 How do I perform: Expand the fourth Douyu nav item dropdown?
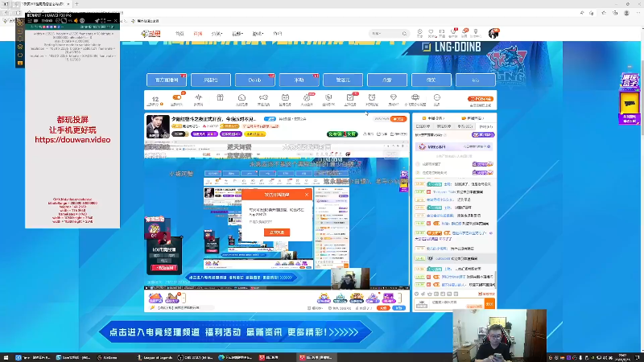[x=237, y=34]
